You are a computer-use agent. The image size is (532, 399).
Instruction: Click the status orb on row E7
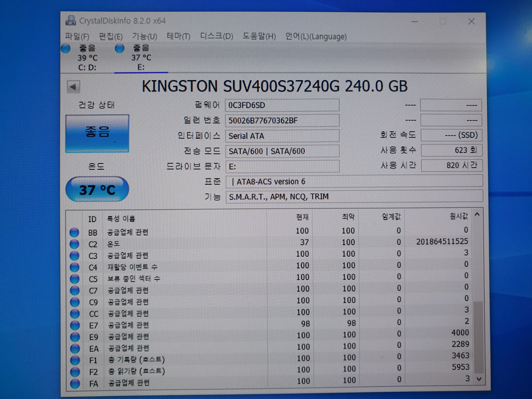point(75,325)
